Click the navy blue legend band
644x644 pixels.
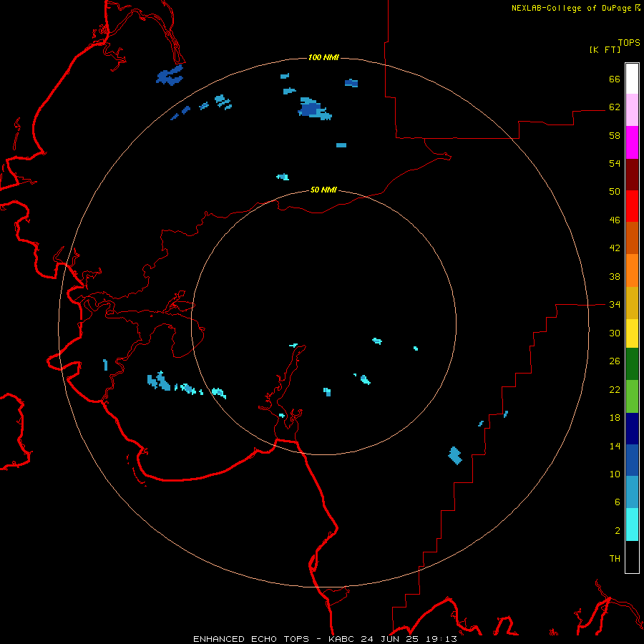(x=632, y=429)
